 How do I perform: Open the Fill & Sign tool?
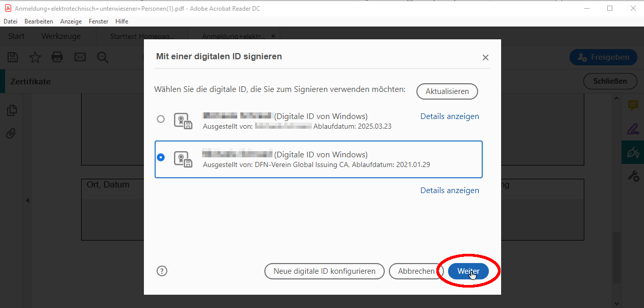tap(633, 129)
